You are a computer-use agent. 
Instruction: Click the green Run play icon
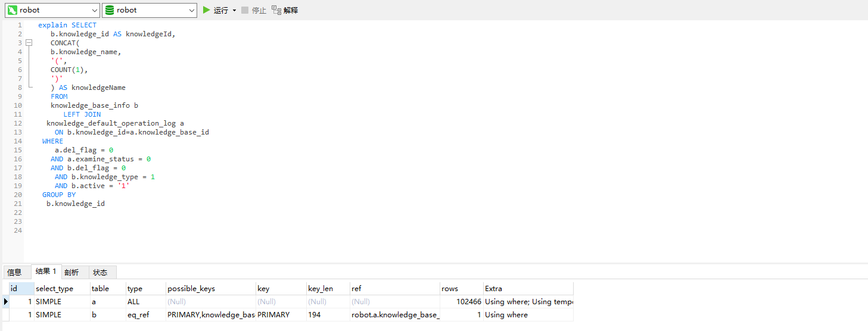coord(207,10)
